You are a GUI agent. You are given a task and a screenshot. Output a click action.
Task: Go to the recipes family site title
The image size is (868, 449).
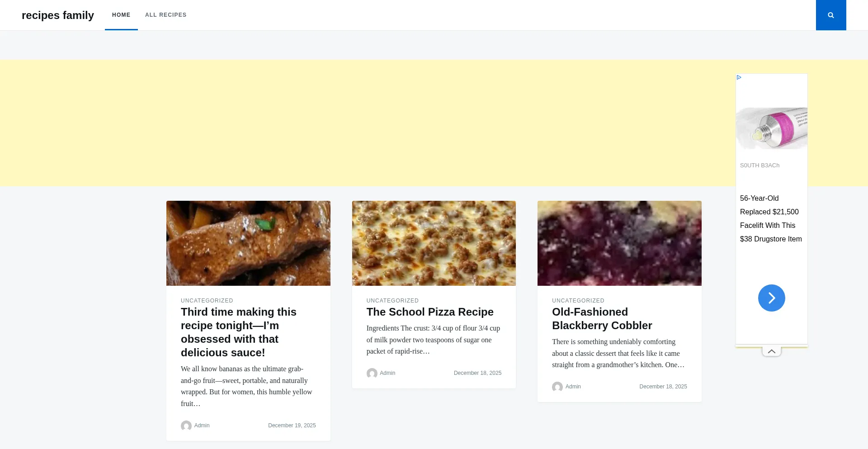[x=58, y=15]
